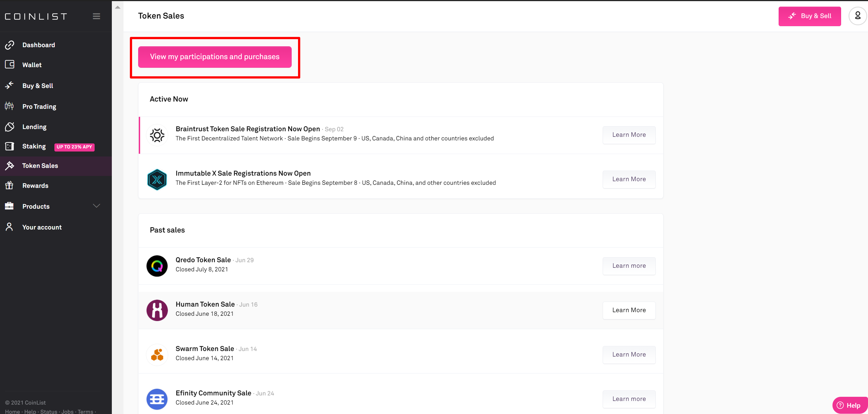Viewport: 868px width, 414px height.
Task: Click the Swarm token logo icon
Action: [157, 355]
